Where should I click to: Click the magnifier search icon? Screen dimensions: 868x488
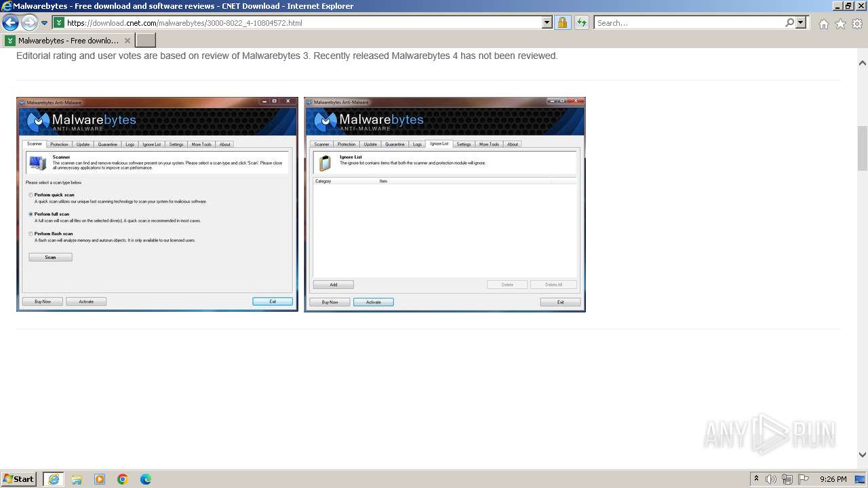[789, 22]
